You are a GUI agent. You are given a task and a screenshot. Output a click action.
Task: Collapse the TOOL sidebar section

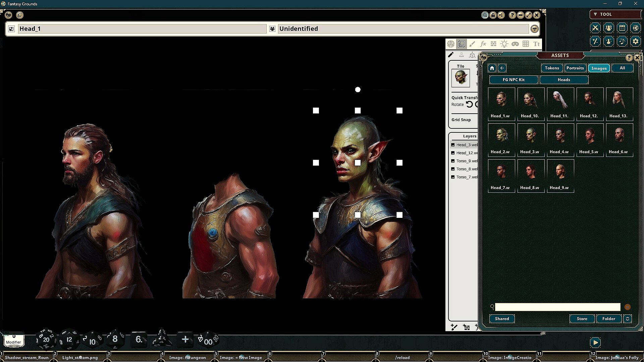pyautogui.click(x=595, y=14)
